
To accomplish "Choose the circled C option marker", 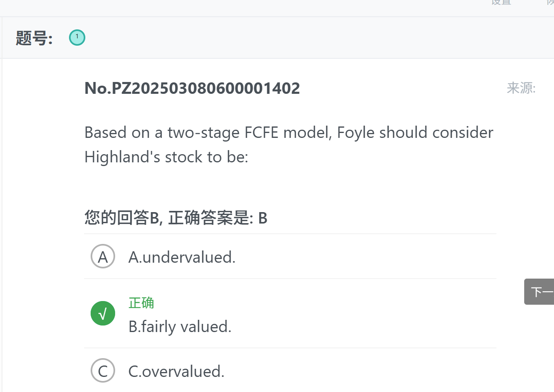I will [x=103, y=370].
